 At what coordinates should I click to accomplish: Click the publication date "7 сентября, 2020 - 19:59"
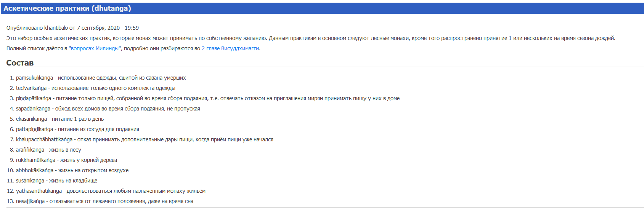pos(108,28)
